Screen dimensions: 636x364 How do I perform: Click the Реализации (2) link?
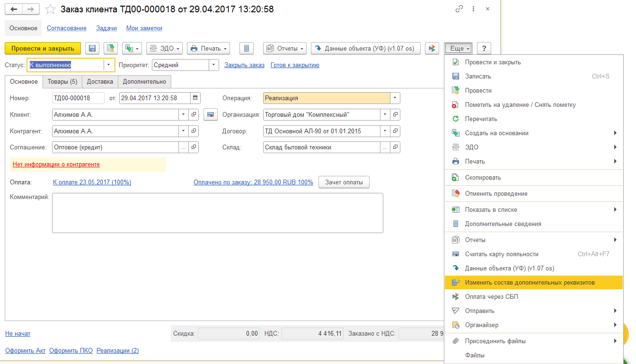tap(118, 351)
